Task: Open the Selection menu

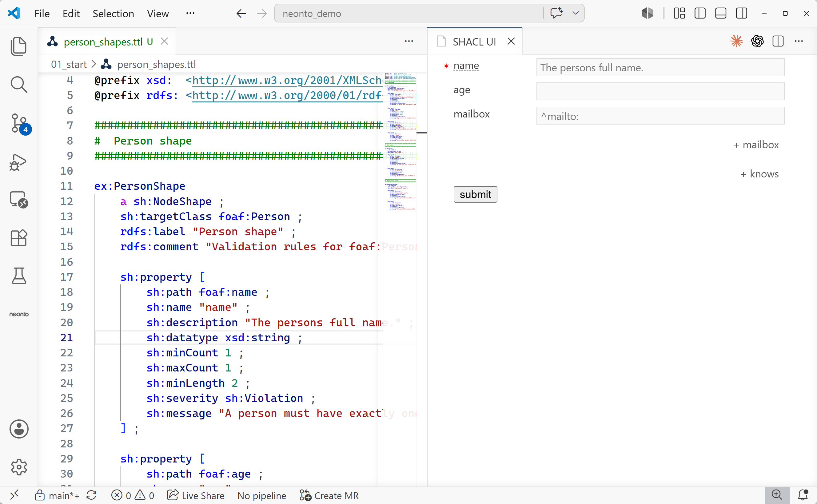Action: (x=113, y=13)
